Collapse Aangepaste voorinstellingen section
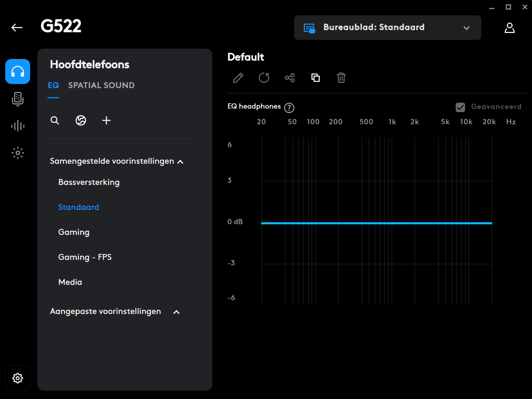The height and width of the screenshot is (399, 532). point(177,312)
